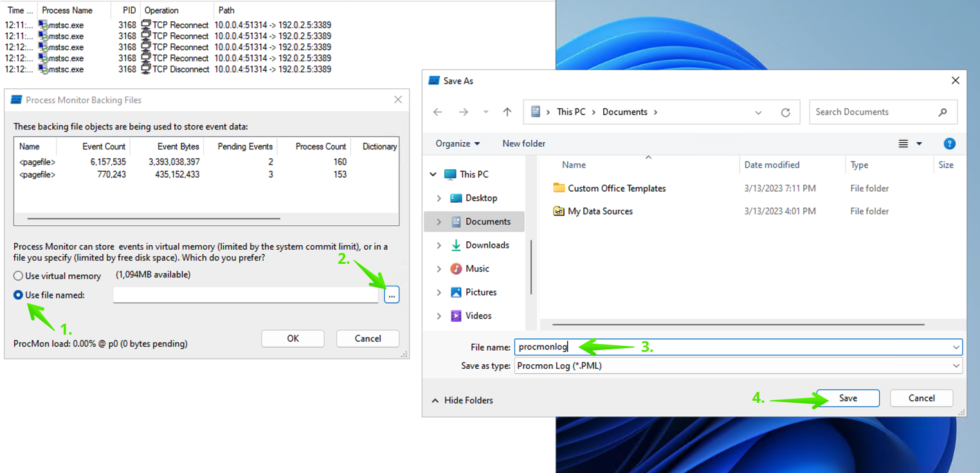Screen dimensions: 980x473
Task: Sort files by the Type column
Action: click(859, 165)
